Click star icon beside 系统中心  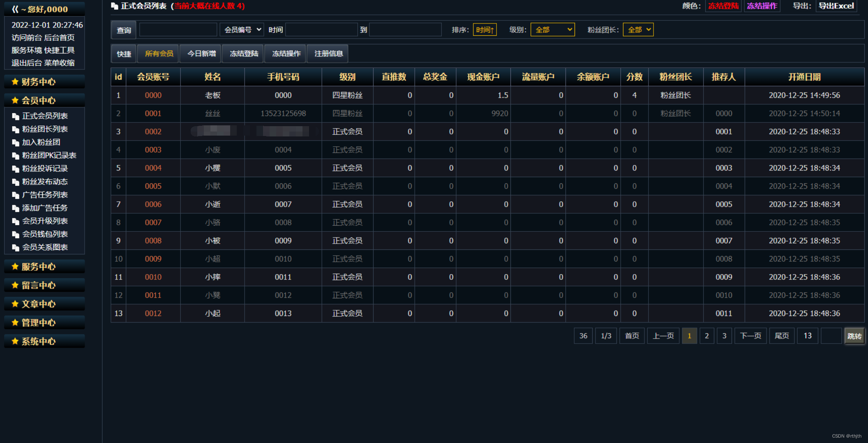pyautogui.click(x=15, y=341)
